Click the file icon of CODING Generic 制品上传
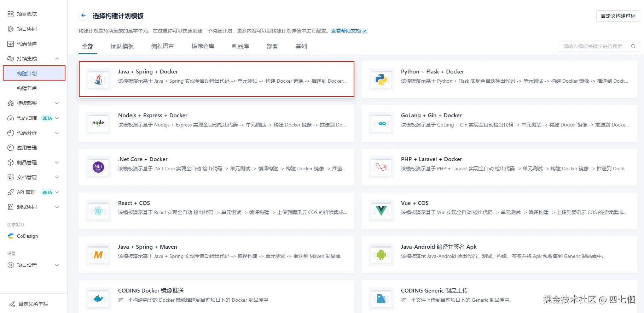This screenshot has height=313, width=644. [381, 299]
